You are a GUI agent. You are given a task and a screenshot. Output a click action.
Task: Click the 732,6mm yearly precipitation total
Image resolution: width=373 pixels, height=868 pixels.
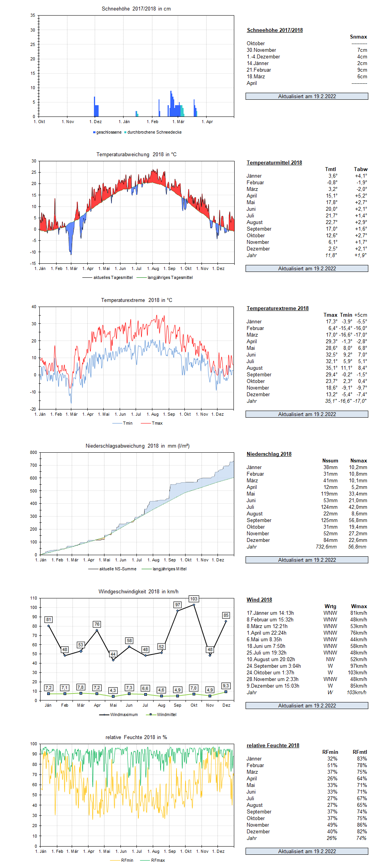[326, 547]
